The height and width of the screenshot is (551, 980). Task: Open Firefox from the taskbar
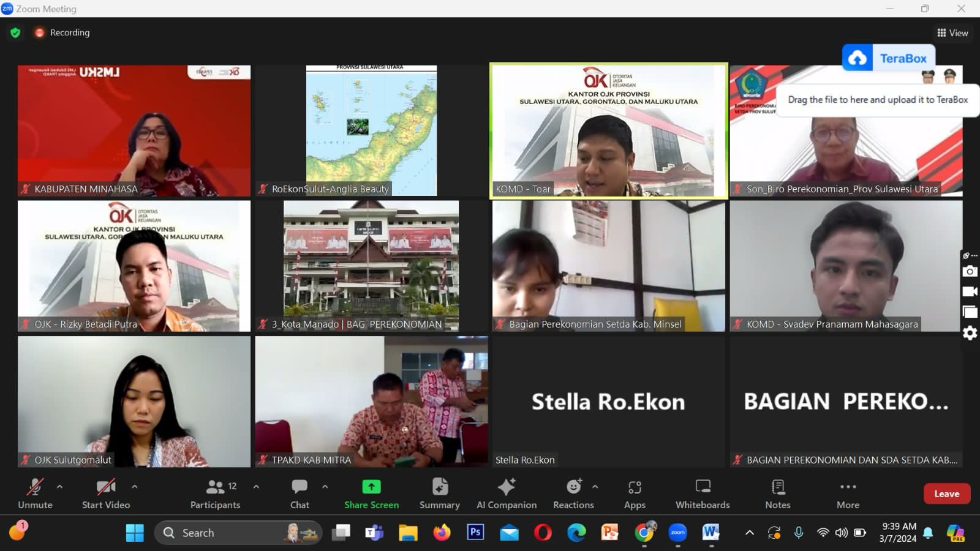442,533
